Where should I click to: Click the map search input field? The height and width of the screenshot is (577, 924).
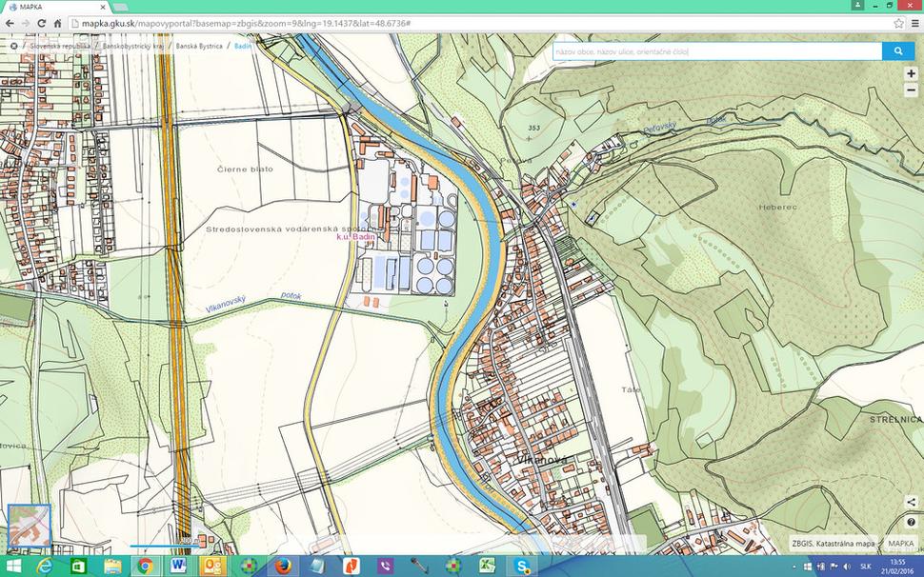pos(717,51)
